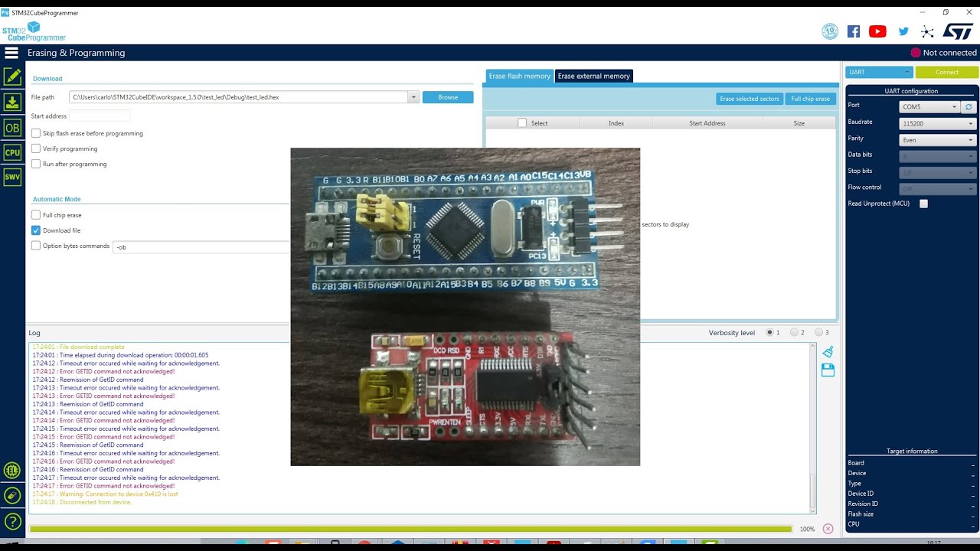This screenshot has width=980, height=551.
Task: Click the 'Device ID' target information row
Action: coord(911,494)
